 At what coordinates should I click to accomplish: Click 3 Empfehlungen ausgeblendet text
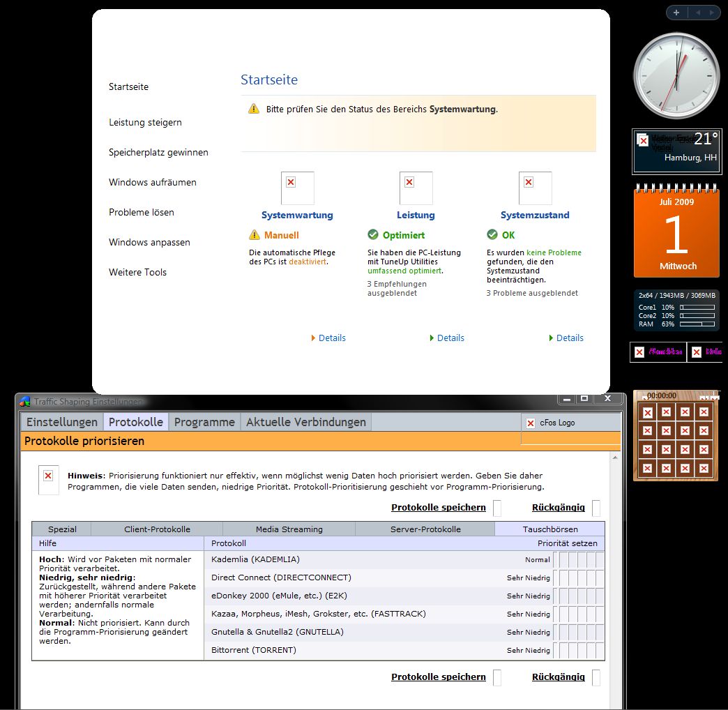pos(397,288)
